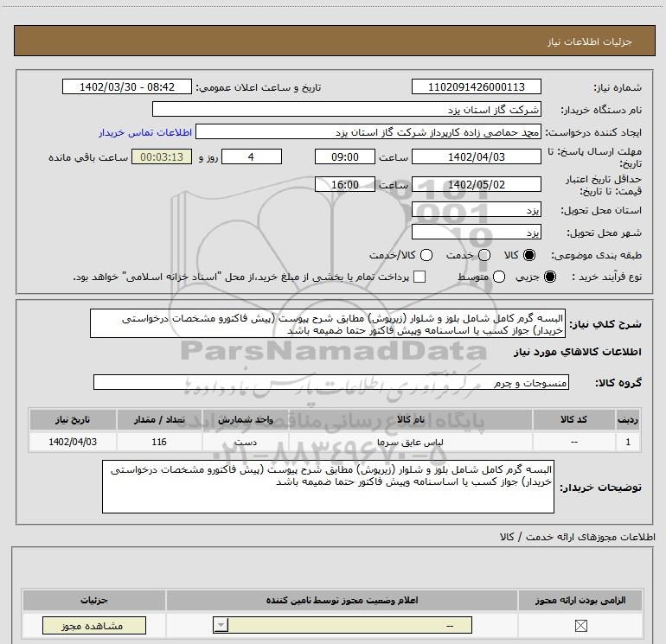Click the response deadline time 09:00 field

[x=345, y=156]
